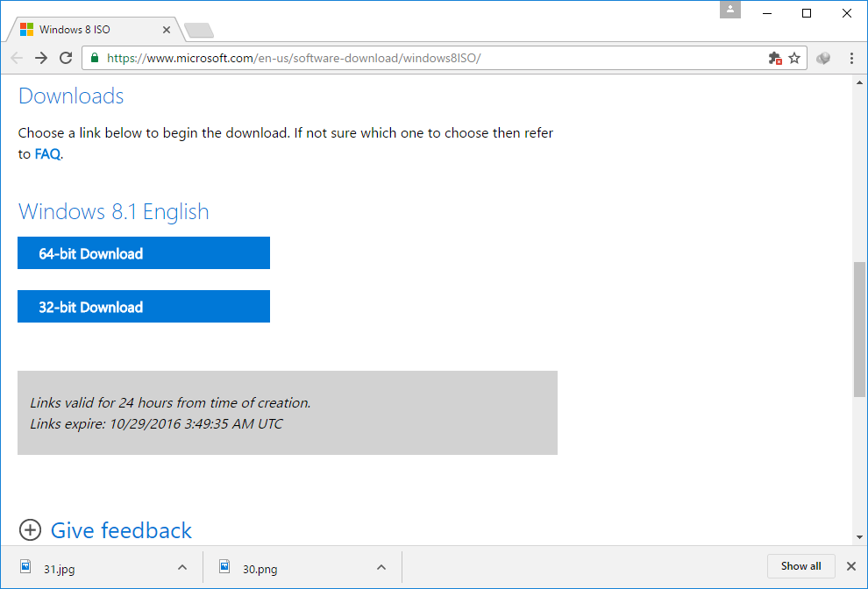Open a new tab

pos(199,31)
